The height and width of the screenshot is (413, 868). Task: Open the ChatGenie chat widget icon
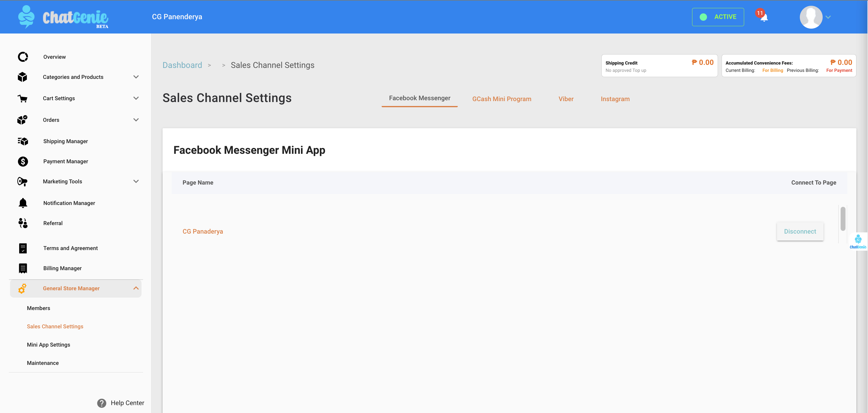[858, 242]
